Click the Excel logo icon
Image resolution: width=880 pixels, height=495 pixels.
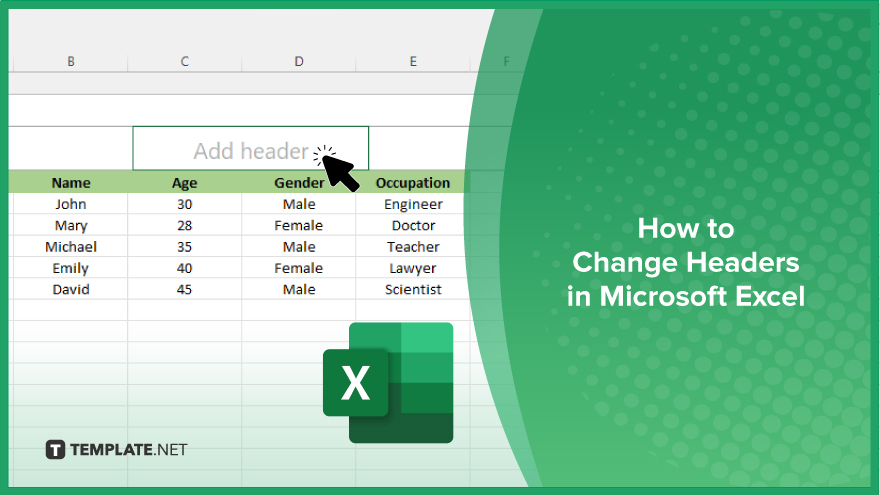tap(388, 383)
